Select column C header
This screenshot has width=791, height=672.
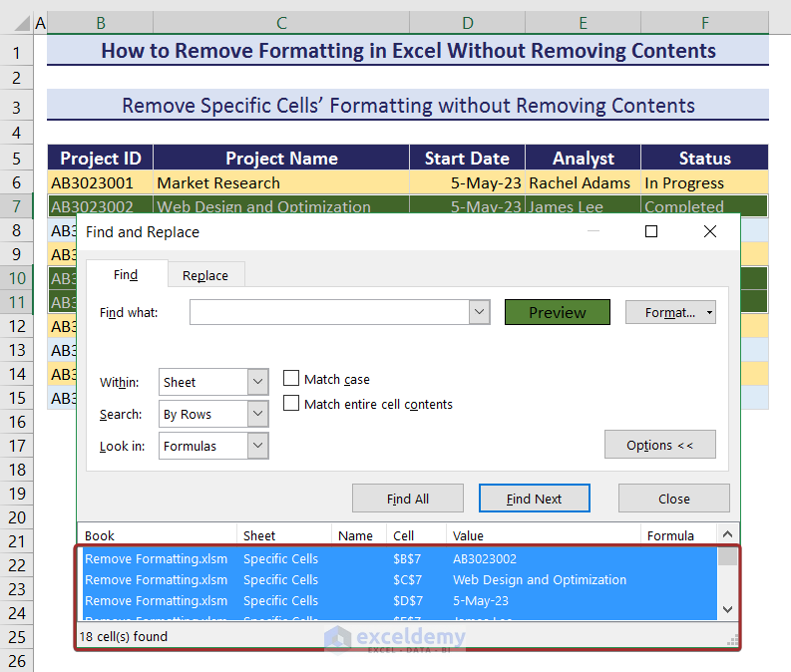pyautogui.click(x=281, y=23)
